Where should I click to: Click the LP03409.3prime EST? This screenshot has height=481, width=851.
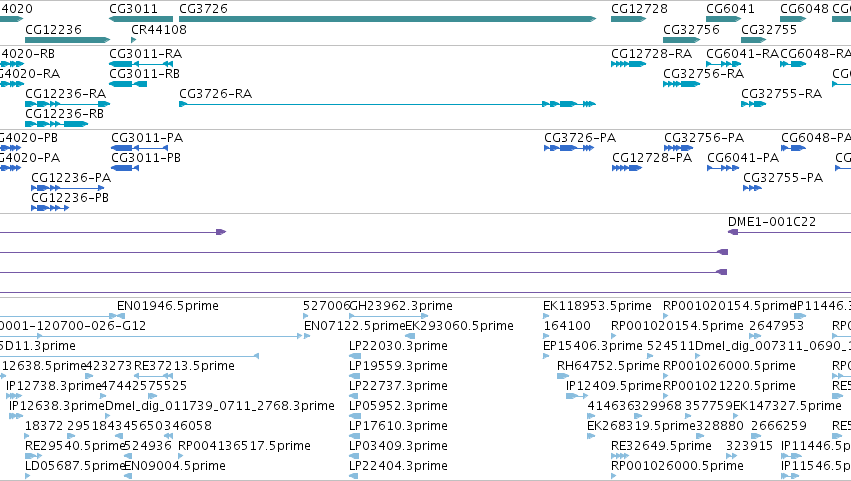click(398, 447)
